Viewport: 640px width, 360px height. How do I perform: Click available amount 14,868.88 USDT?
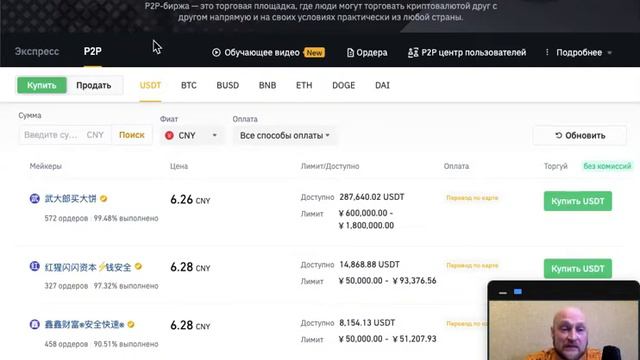click(369, 264)
